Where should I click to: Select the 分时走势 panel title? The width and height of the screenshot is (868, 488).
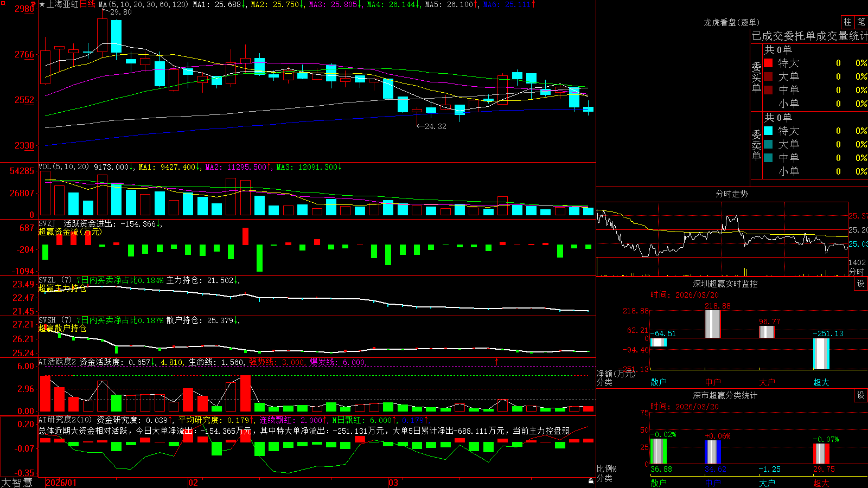pos(731,194)
